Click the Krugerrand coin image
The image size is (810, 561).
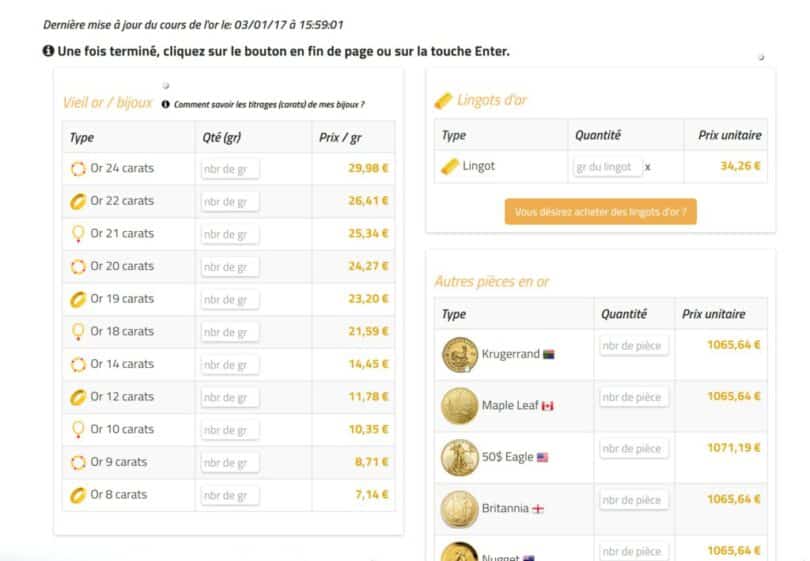point(460,355)
